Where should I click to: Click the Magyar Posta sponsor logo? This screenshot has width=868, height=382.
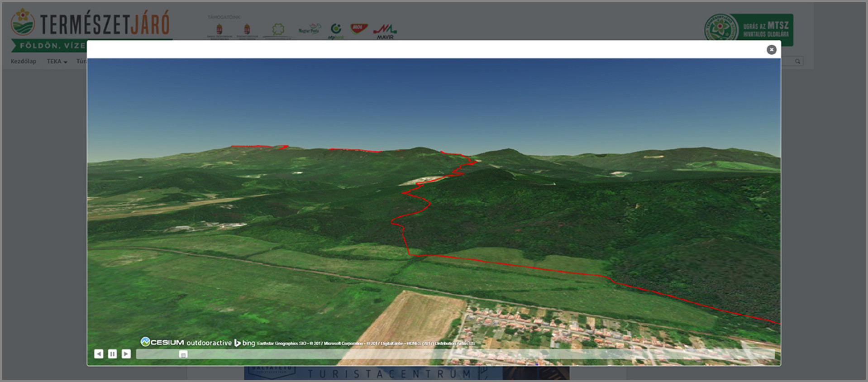310,29
